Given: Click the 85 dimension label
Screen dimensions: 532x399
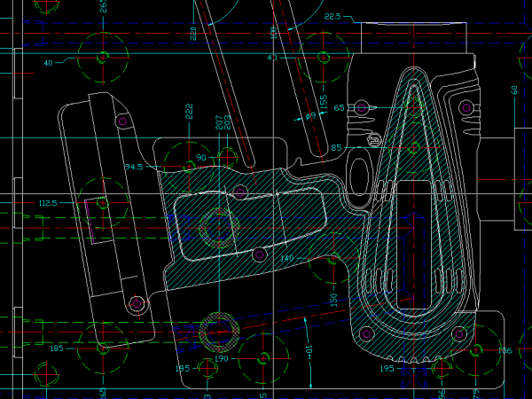Looking at the screenshot, I should (336, 147).
